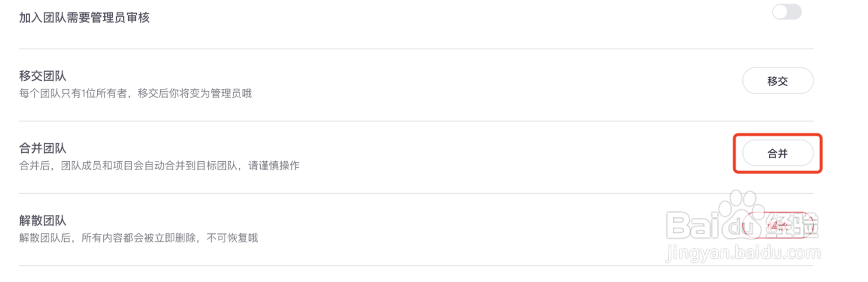Click the 移交 transfer button
The image size is (868, 282).
pyautogui.click(x=777, y=81)
